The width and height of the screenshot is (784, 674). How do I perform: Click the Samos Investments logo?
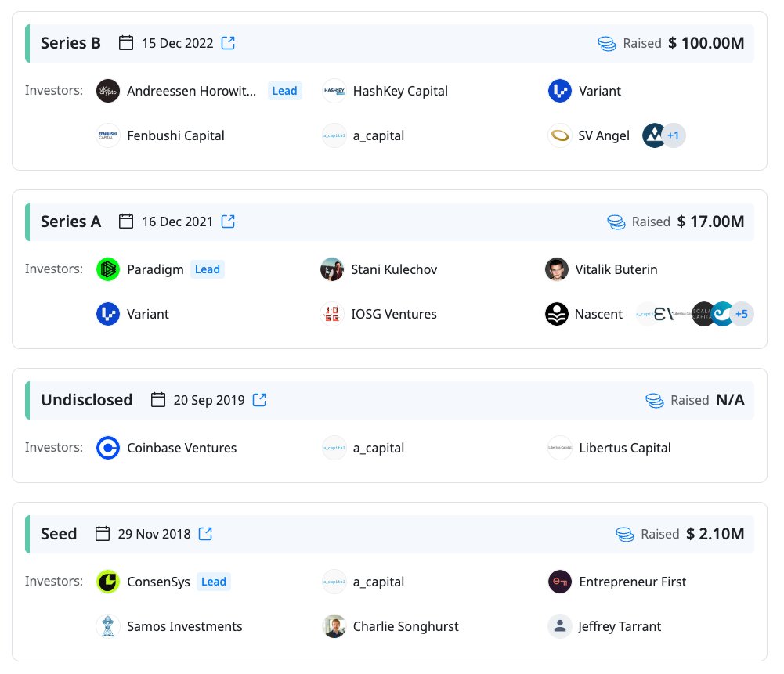pos(108,626)
